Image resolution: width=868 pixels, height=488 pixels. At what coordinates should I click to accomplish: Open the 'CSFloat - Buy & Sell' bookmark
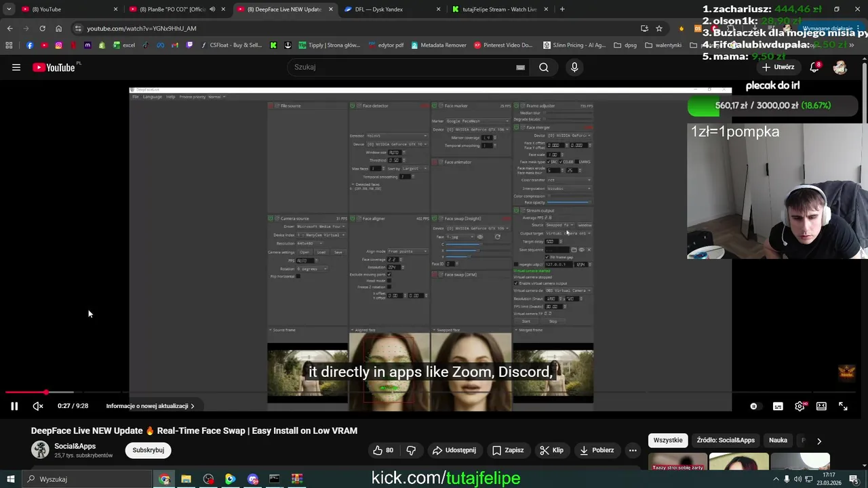(232, 45)
